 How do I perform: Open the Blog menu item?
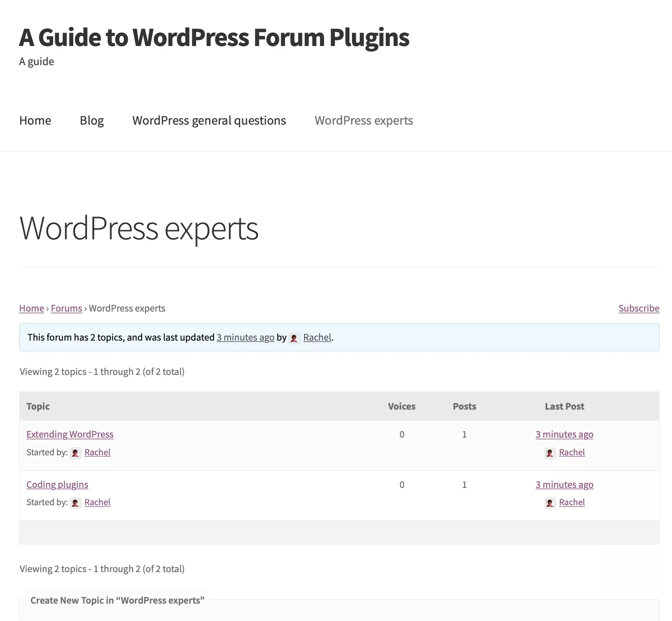[92, 120]
